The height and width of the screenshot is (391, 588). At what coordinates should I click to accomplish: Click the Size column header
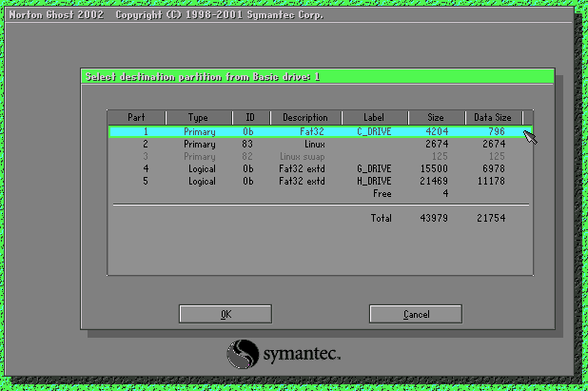436,117
